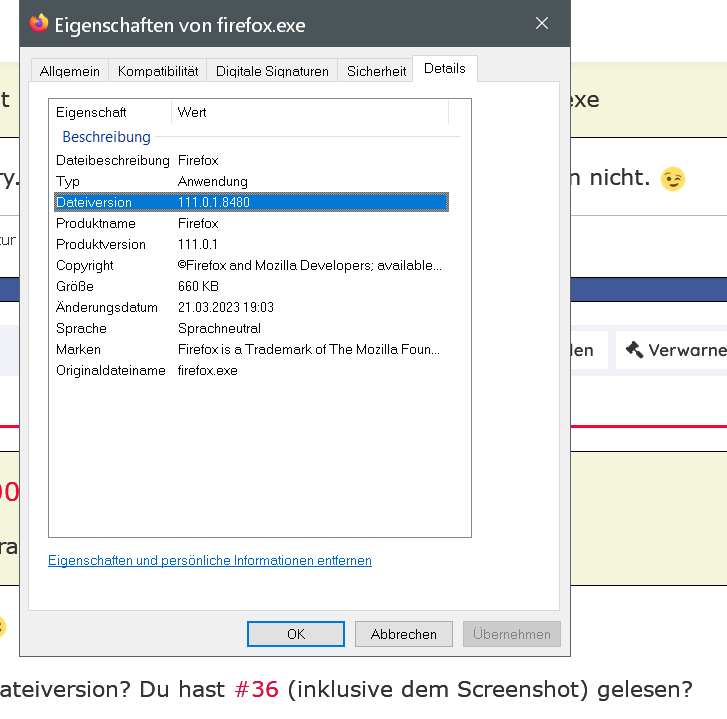The width and height of the screenshot is (727, 719).
Task: Select the Dateiversion row
Action: 250,202
